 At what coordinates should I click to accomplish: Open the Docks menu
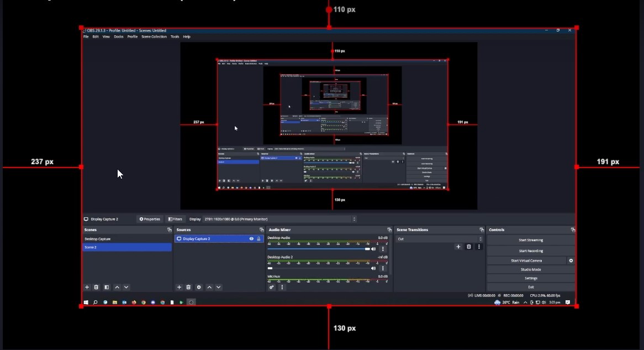click(x=119, y=36)
